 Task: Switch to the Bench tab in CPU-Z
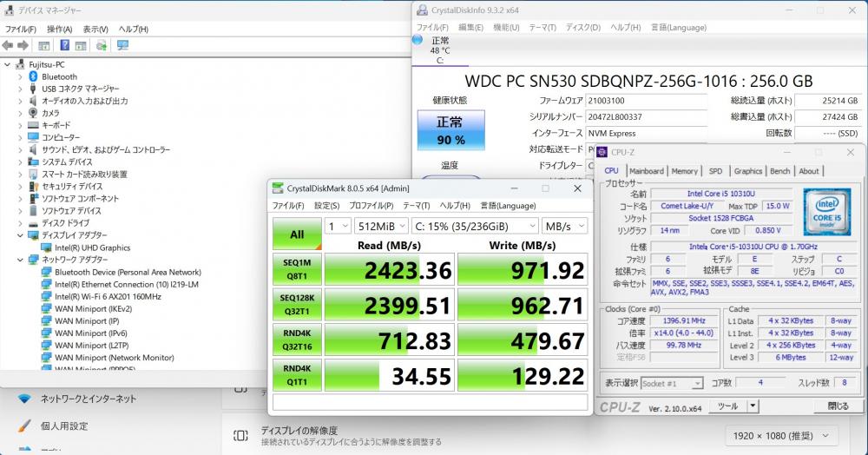coord(780,171)
